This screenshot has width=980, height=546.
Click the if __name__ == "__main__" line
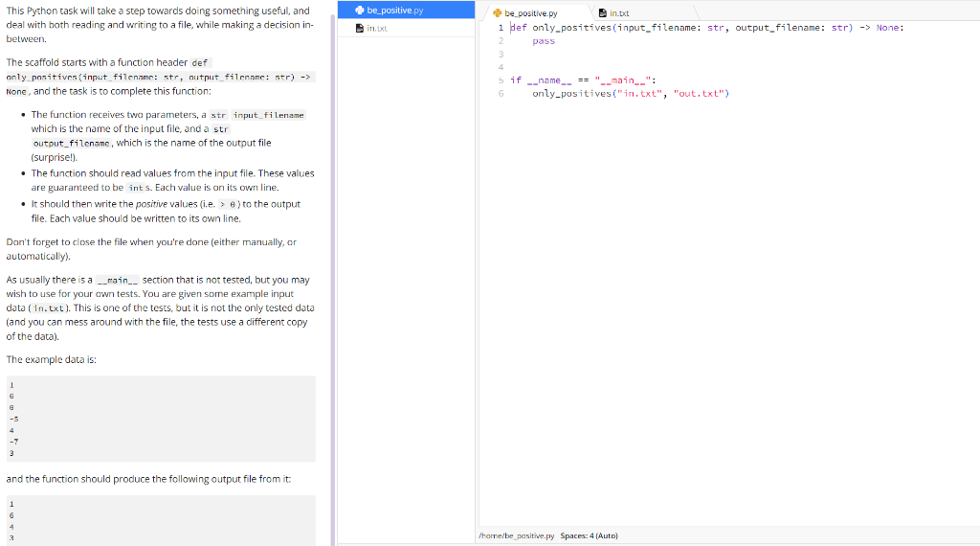pyautogui.click(x=583, y=80)
